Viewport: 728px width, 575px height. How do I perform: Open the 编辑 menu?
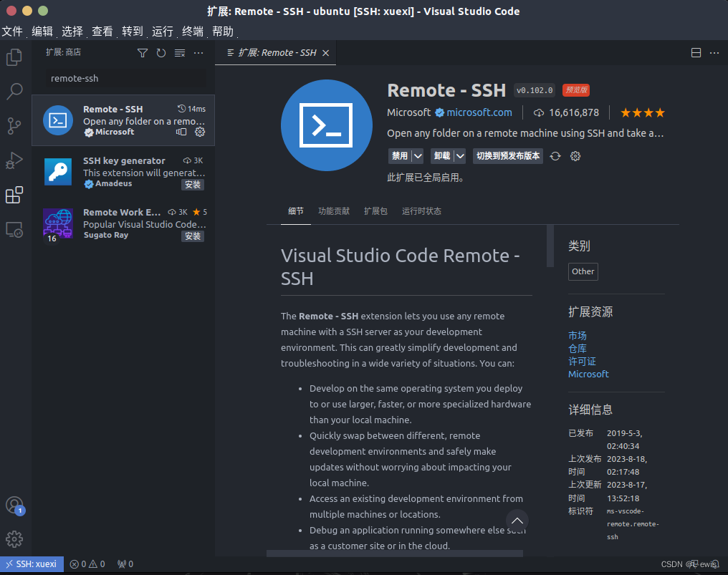coord(42,31)
